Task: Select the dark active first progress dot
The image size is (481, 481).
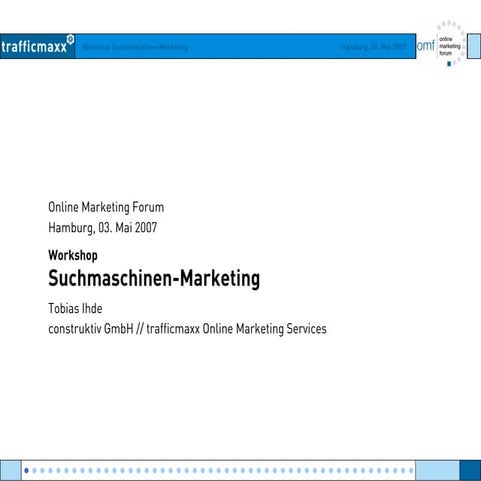Action: coord(26,470)
